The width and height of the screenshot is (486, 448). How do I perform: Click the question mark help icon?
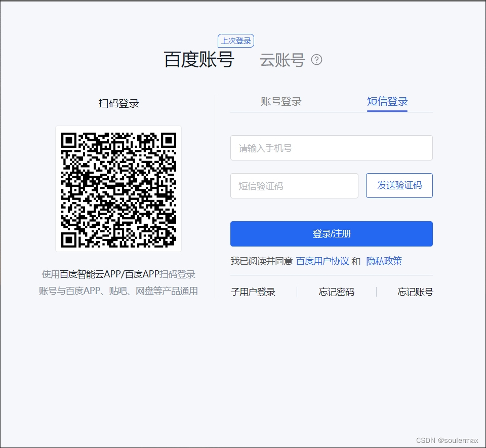[x=316, y=60]
